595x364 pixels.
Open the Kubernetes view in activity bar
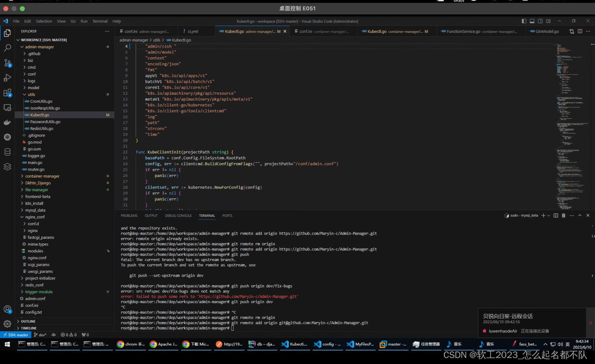click(7, 137)
